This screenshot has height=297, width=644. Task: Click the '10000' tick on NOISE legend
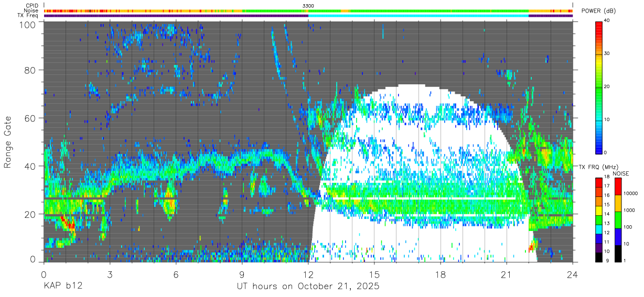tap(630, 193)
